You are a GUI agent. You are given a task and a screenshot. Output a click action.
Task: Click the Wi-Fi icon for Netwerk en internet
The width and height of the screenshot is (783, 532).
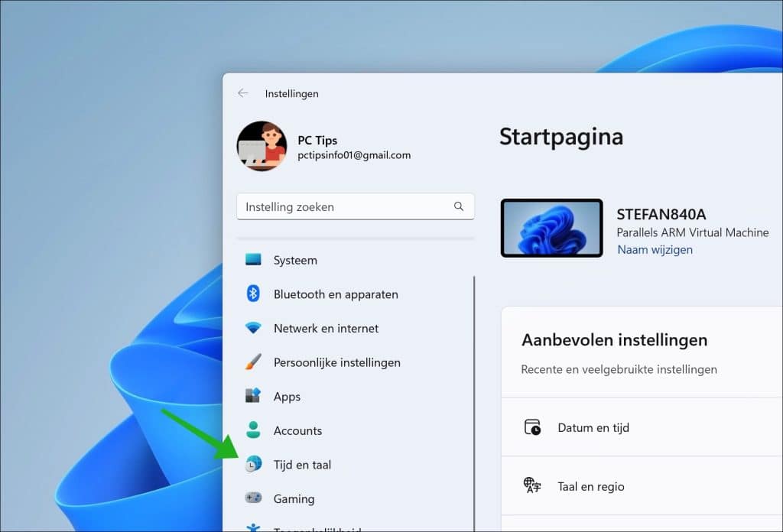click(x=253, y=328)
